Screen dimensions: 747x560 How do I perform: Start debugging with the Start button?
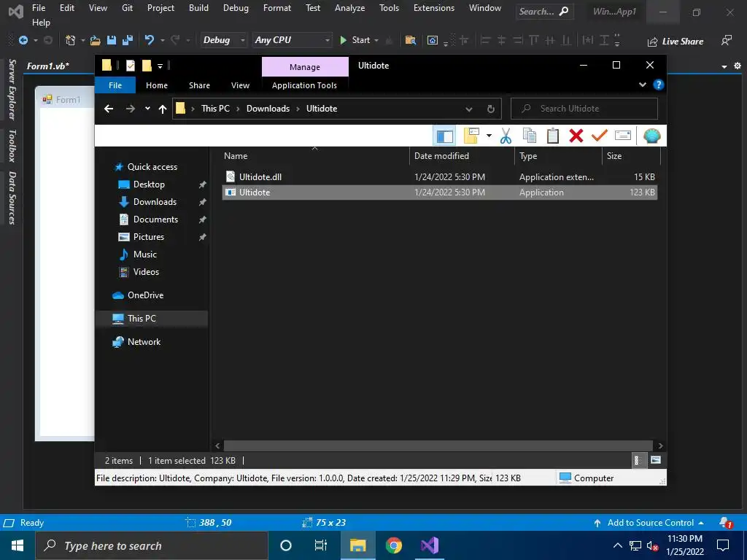coord(355,40)
